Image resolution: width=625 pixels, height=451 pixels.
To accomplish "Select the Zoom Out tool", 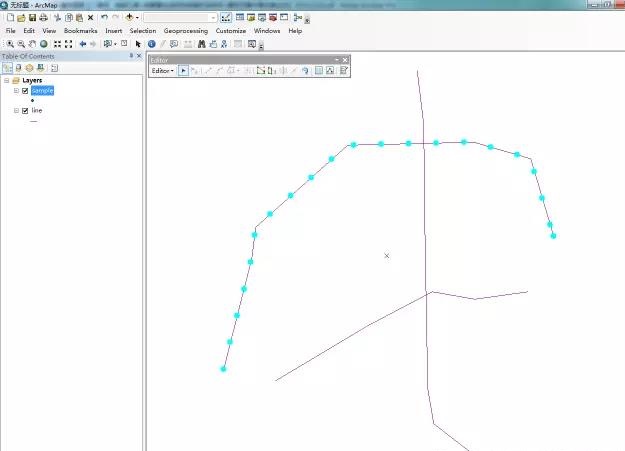I will [22, 44].
